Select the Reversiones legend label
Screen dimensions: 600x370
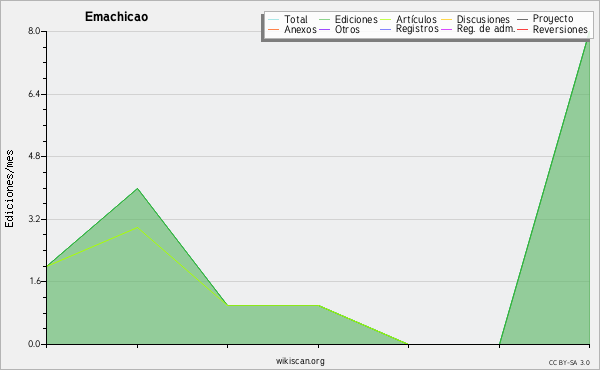point(560,29)
